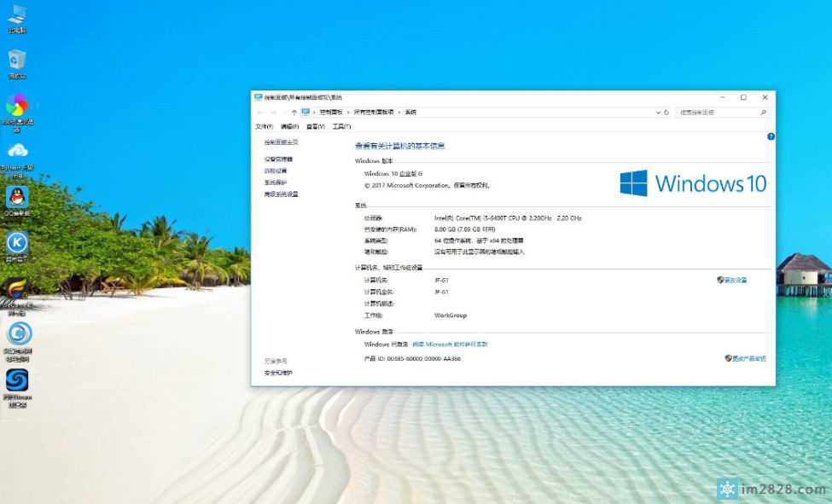Viewport: 832px width, 504px height.
Task: Open the white cloud desktop icon
Action: click(17, 151)
